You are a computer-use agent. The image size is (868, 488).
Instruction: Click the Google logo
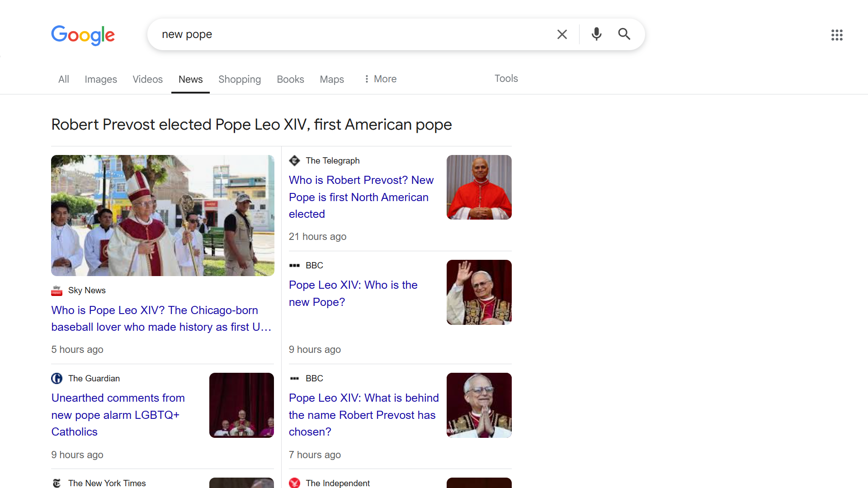[x=83, y=35]
